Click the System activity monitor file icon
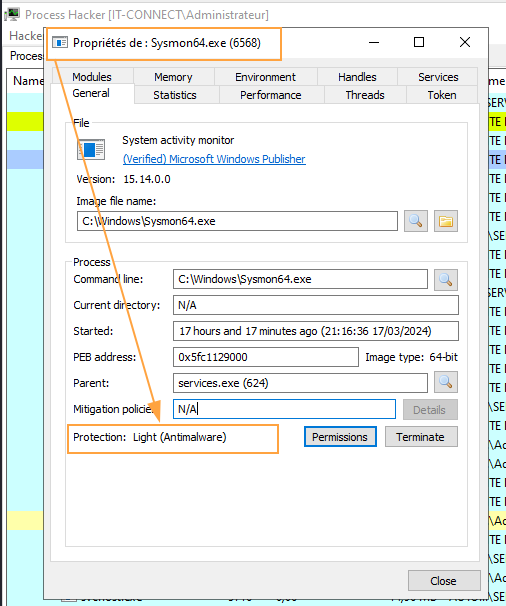The image size is (506, 606). tap(91, 149)
